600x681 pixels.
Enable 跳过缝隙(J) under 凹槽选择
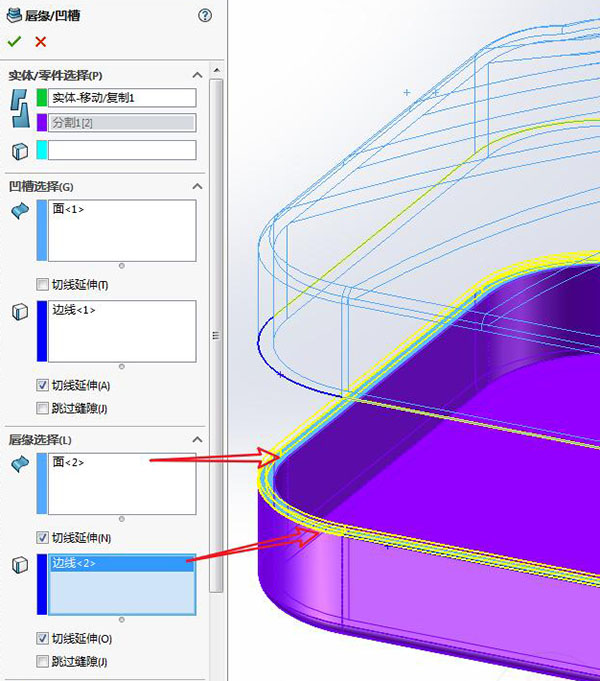tap(42, 408)
